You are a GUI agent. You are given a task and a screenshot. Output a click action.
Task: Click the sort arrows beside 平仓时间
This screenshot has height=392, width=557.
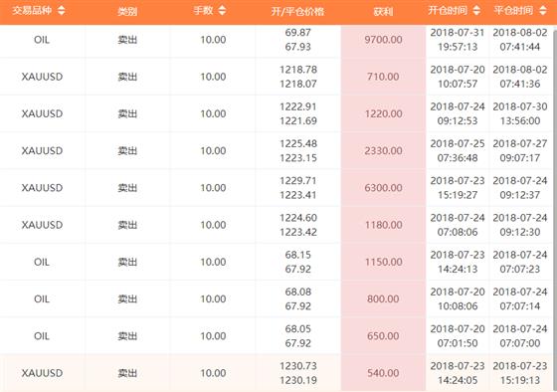point(543,10)
